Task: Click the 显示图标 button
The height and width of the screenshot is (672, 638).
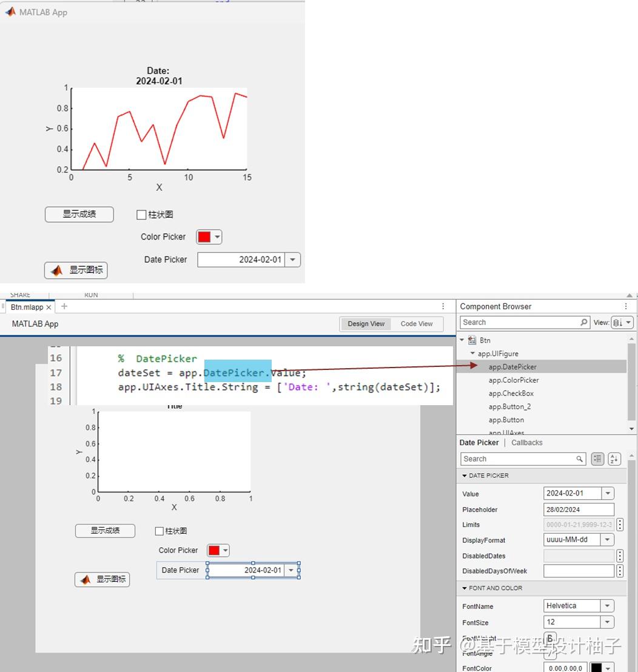Action: [x=75, y=270]
